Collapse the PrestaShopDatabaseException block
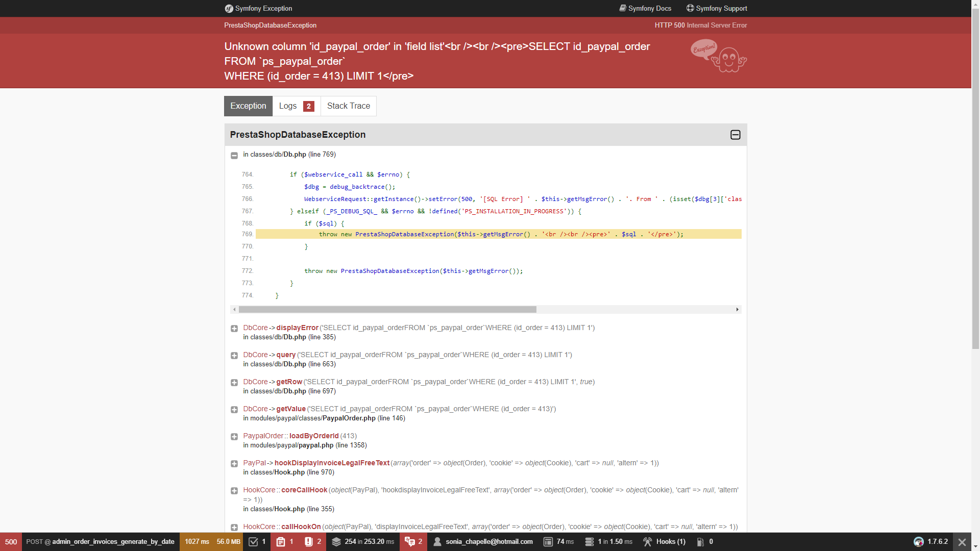Image resolution: width=980 pixels, height=551 pixels. click(735, 135)
